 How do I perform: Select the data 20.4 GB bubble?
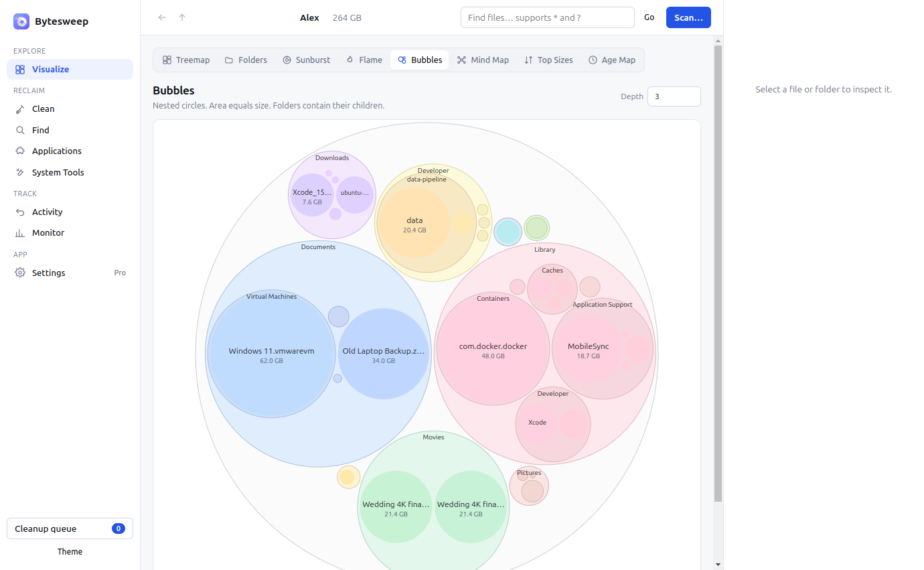tap(414, 224)
